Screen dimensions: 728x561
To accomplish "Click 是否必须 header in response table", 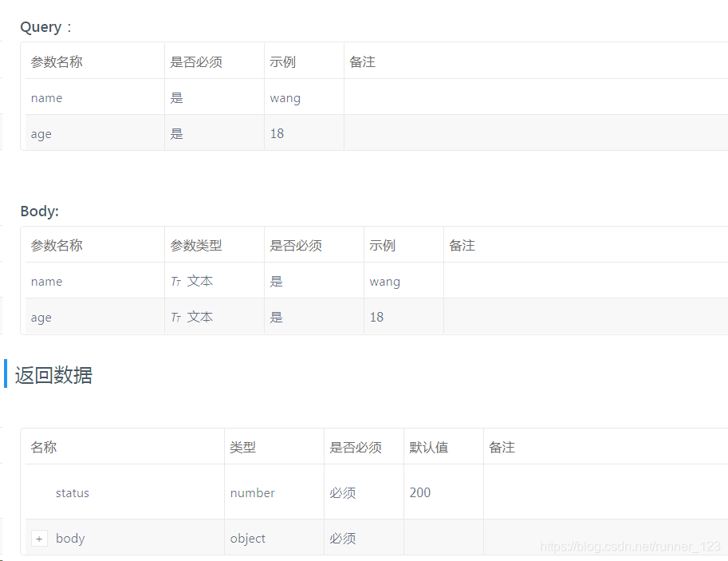I will tap(356, 447).
